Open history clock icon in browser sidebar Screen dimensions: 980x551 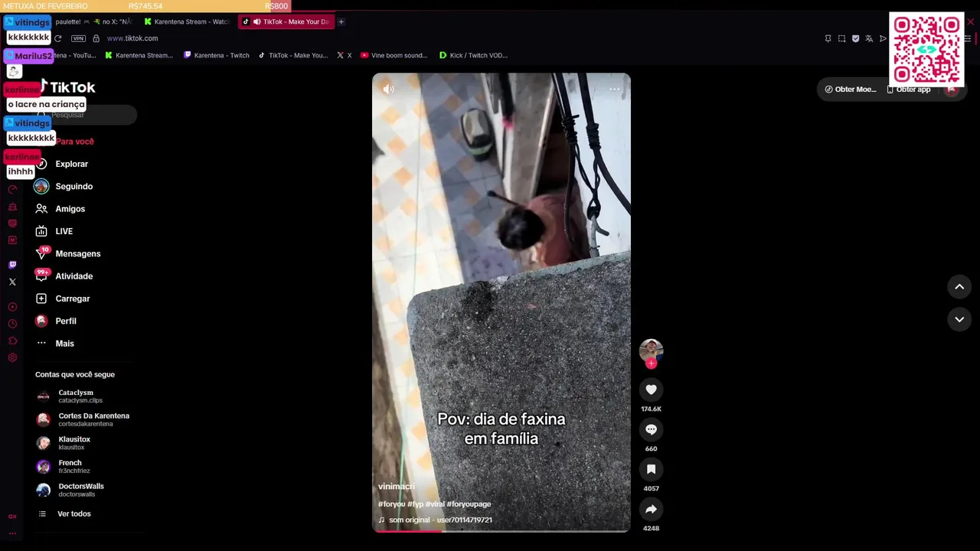pyautogui.click(x=12, y=324)
